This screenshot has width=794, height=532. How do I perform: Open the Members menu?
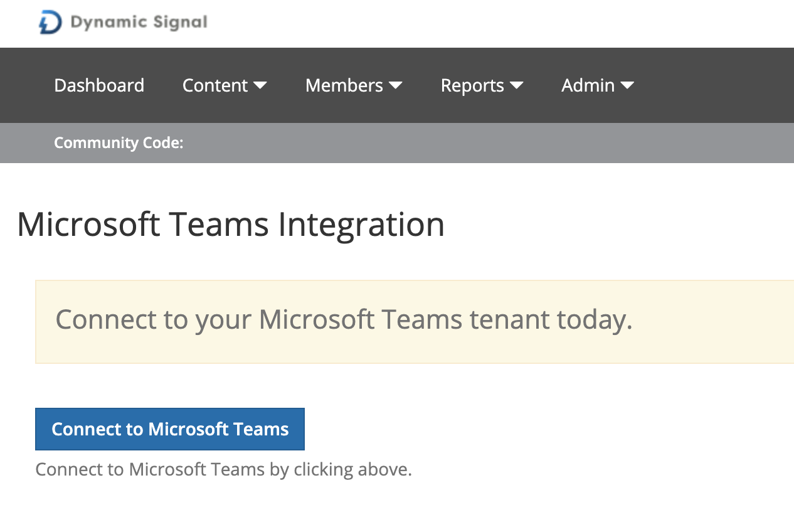[354, 85]
